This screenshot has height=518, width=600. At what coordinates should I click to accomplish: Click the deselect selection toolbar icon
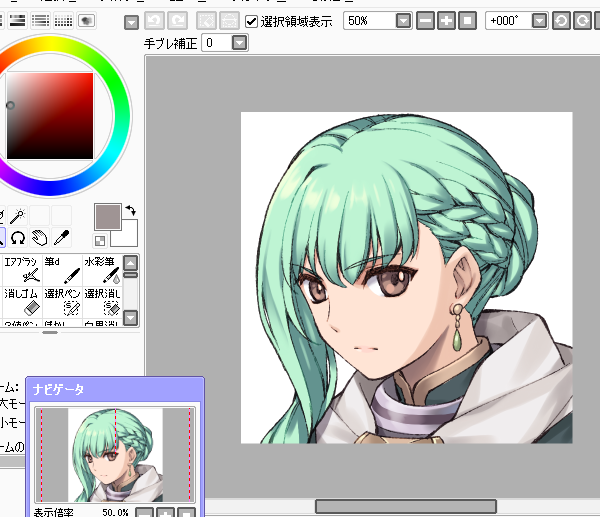pos(206,21)
